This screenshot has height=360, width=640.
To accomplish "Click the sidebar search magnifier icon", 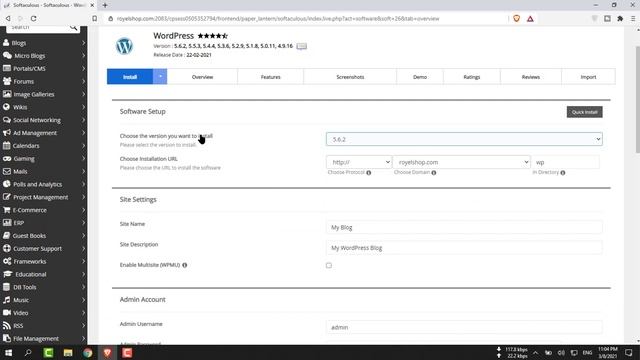I will pyautogui.click(x=73, y=27).
